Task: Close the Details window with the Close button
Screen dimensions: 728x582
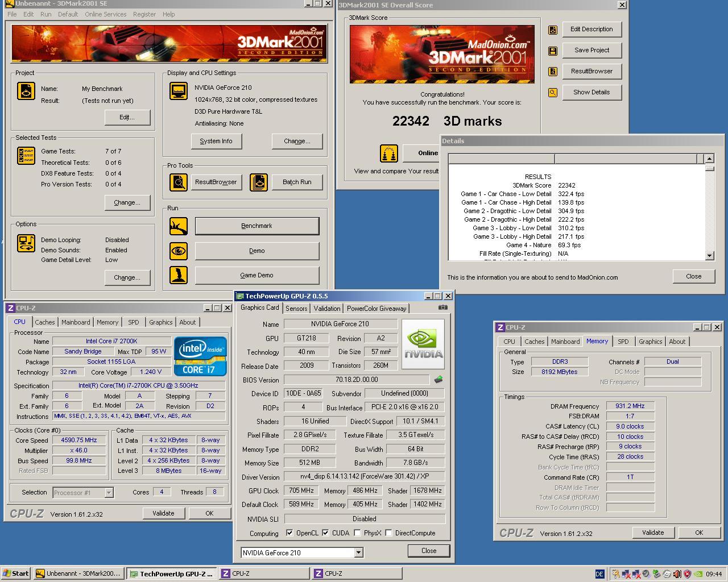Action: coord(694,276)
